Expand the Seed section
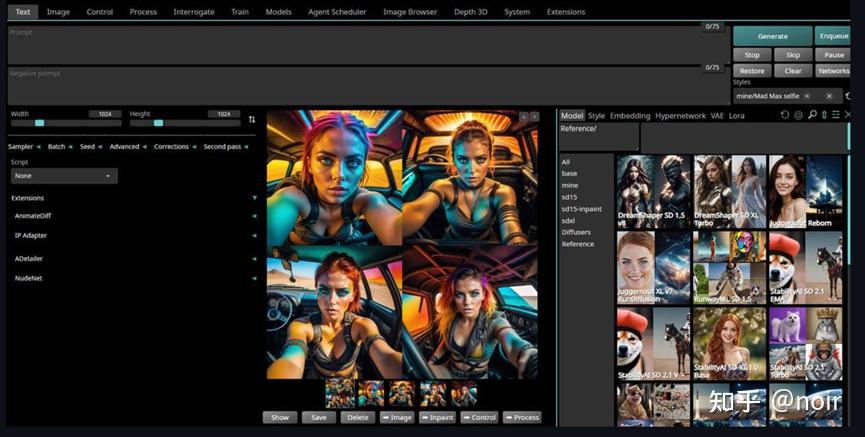 91,147
